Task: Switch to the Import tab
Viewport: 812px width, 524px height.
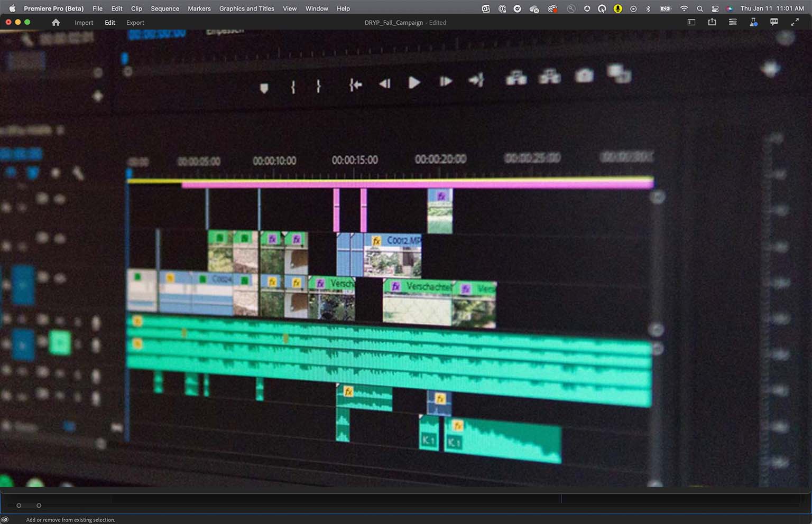Action: [84, 23]
